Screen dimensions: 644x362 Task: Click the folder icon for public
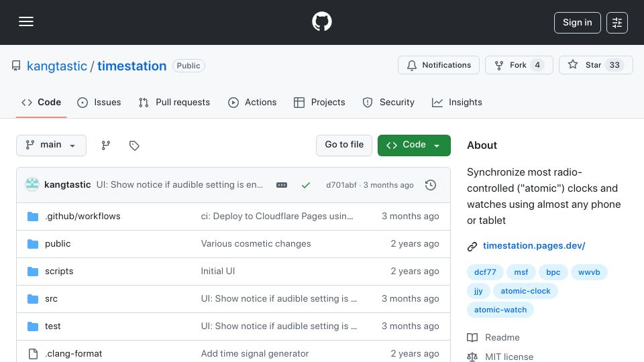[x=33, y=244]
